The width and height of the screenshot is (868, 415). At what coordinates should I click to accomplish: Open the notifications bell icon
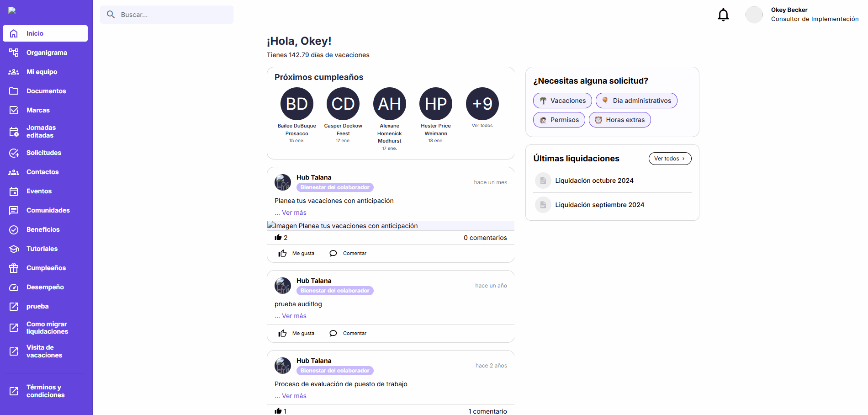tap(723, 15)
